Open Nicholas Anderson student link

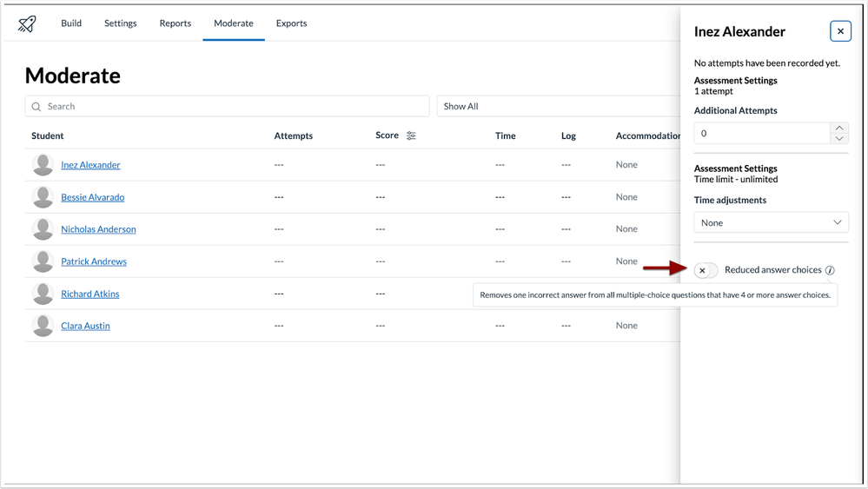coord(98,229)
